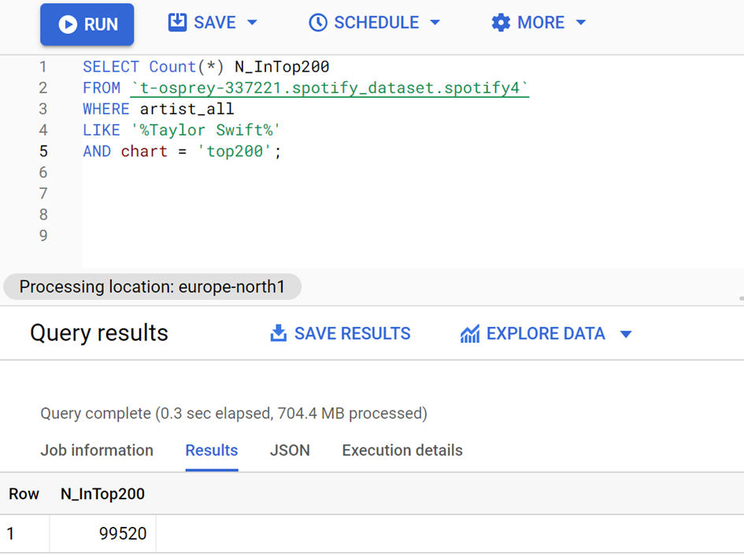Image resolution: width=744 pixels, height=560 pixels.
Task: Expand the SCHEDULE dropdown arrow
Action: 435,22
